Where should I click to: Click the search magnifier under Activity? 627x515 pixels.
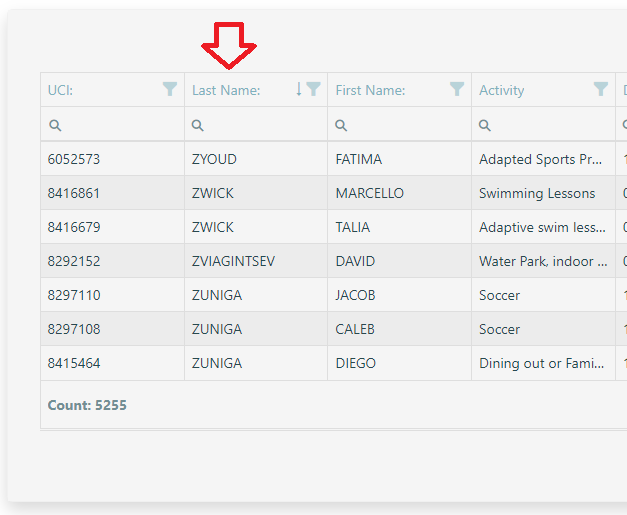(x=485, y=125)
